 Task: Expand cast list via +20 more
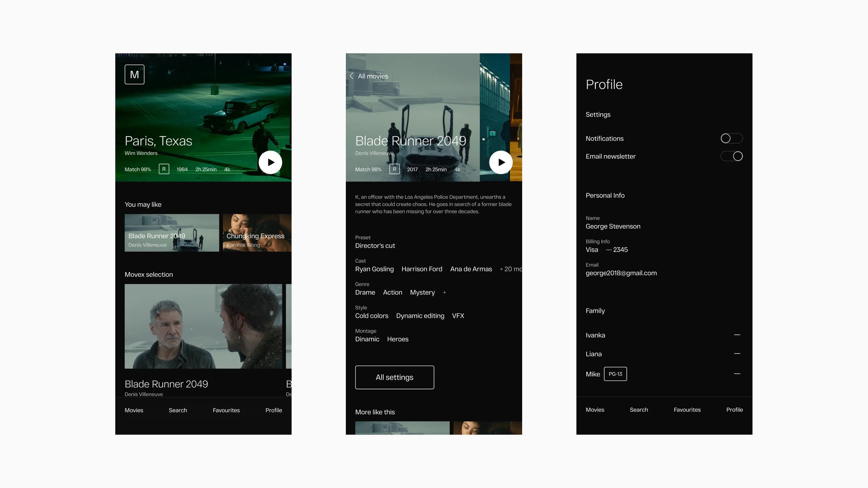511,269
